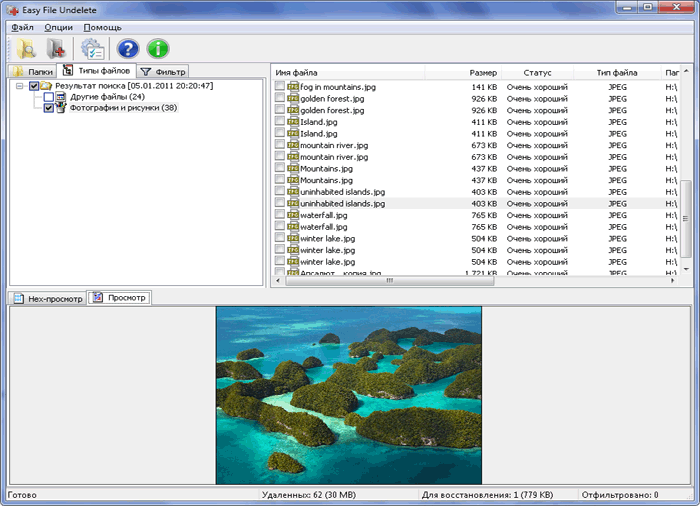The image size is (700, 506).
Task: Click the islands preview image
Action: coord(348,395)
